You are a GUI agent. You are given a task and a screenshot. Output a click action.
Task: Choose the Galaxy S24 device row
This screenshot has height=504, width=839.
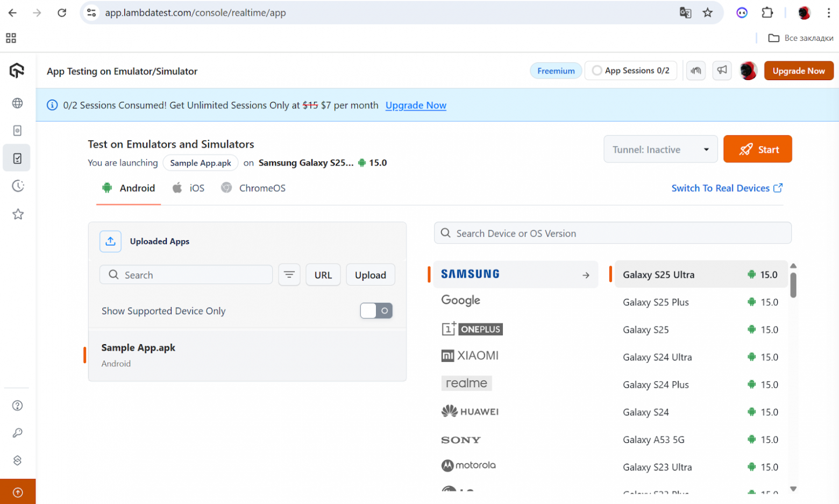click(x=701, y=412)
